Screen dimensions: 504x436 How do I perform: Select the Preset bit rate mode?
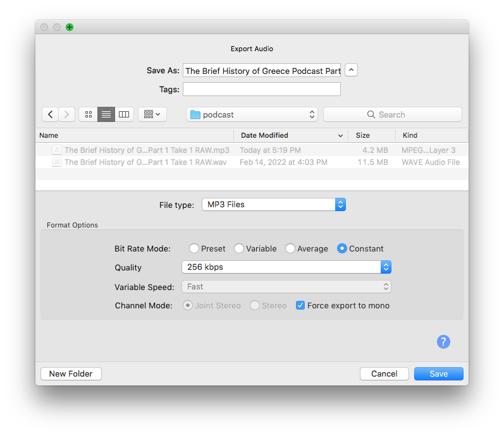[194, 248]
